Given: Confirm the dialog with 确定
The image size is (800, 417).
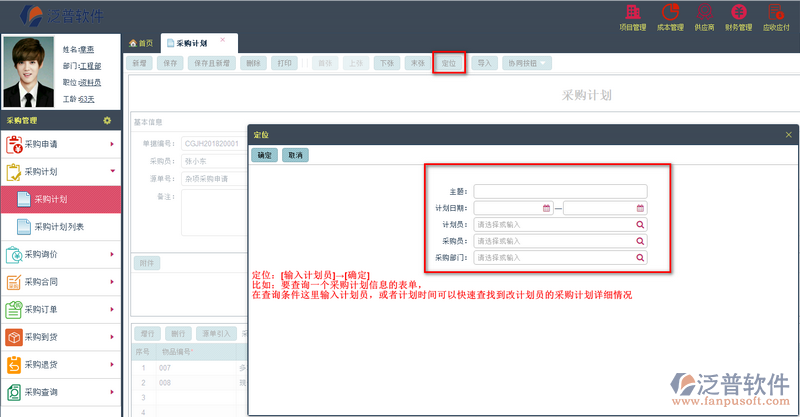Looking at the screenshot, I should [x=264, y=155].
